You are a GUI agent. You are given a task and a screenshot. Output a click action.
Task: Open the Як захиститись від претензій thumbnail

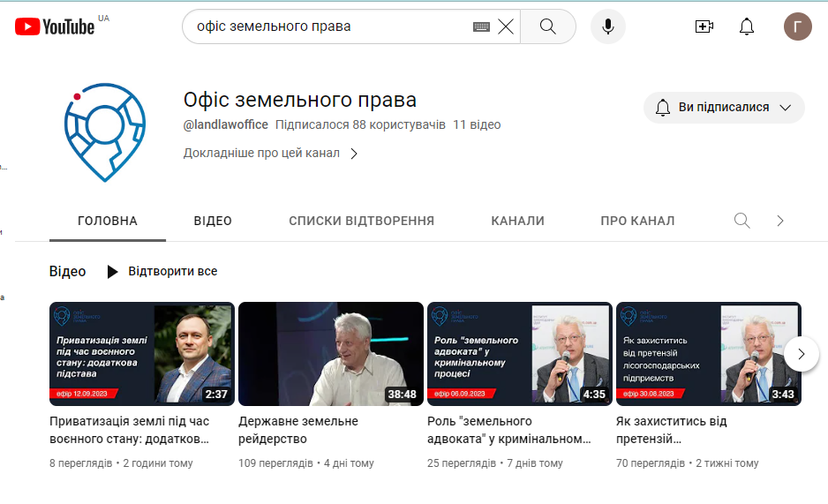point(709,354)
